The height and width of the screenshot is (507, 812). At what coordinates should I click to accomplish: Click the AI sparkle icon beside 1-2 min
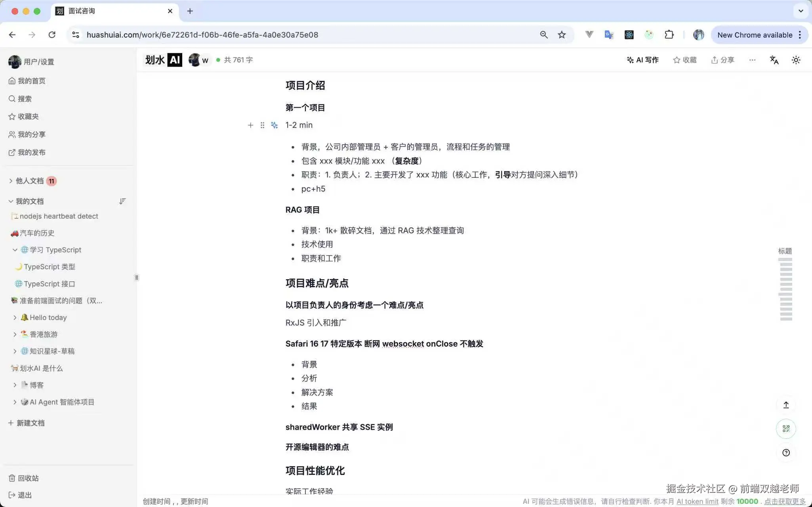click(x=274, y=125)
